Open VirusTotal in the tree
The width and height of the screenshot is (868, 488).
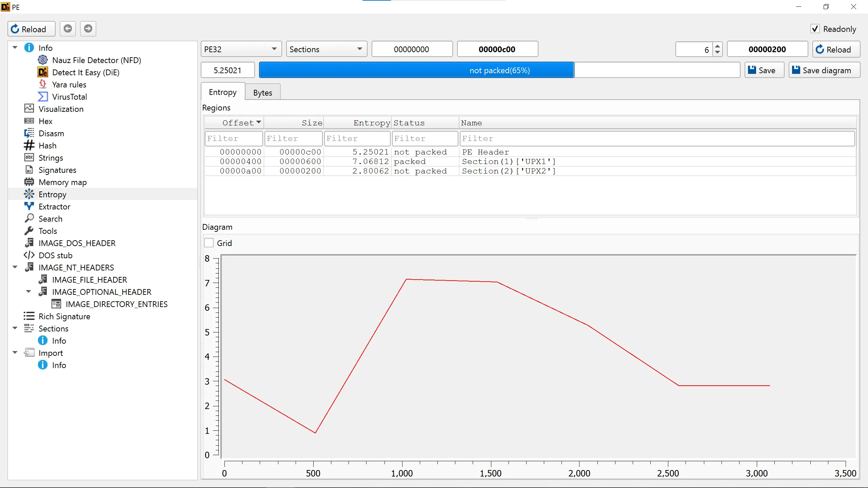[x=69, y=97]
